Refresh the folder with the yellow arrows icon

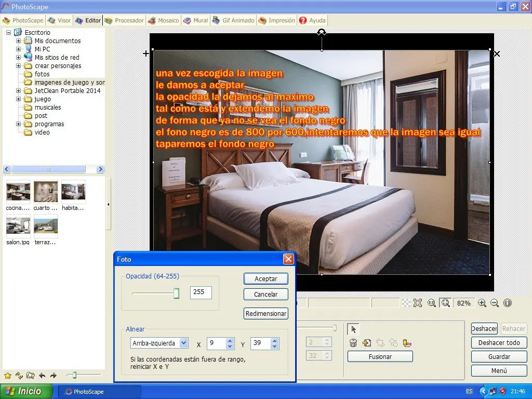click(x=19, y=375)
